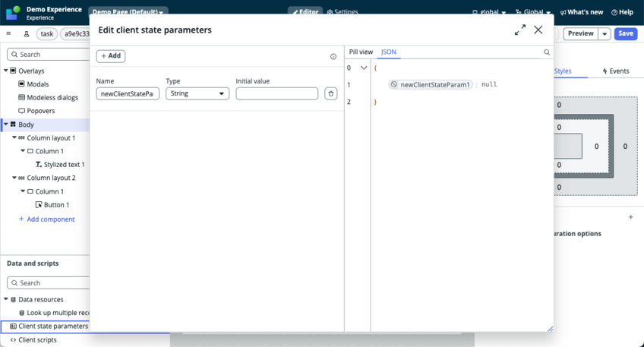Select the newClientStateParam1 pill in JSON

(431, 84)
